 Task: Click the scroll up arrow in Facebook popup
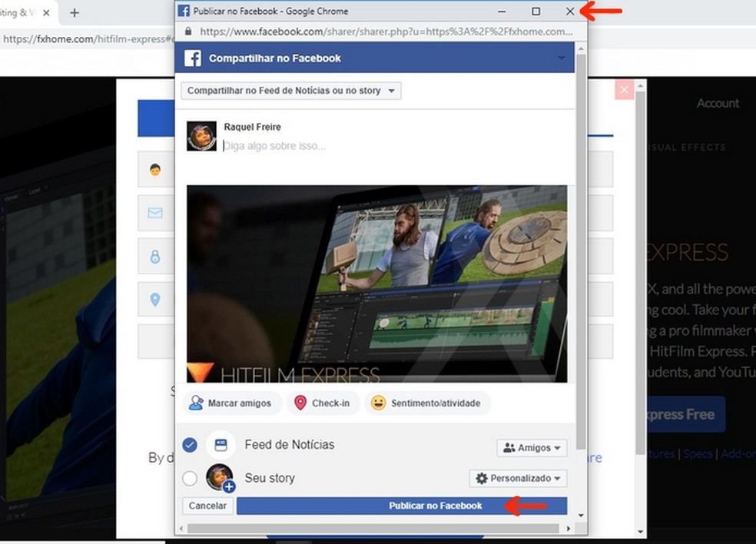pyautogui.click(x=581, y=48)
